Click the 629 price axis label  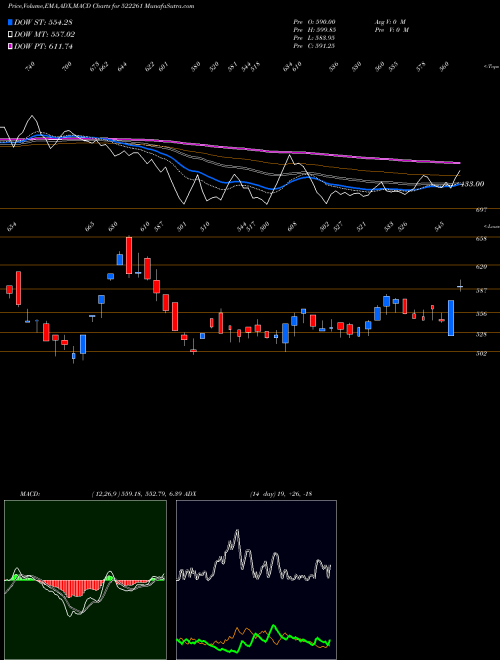[481, 266]
